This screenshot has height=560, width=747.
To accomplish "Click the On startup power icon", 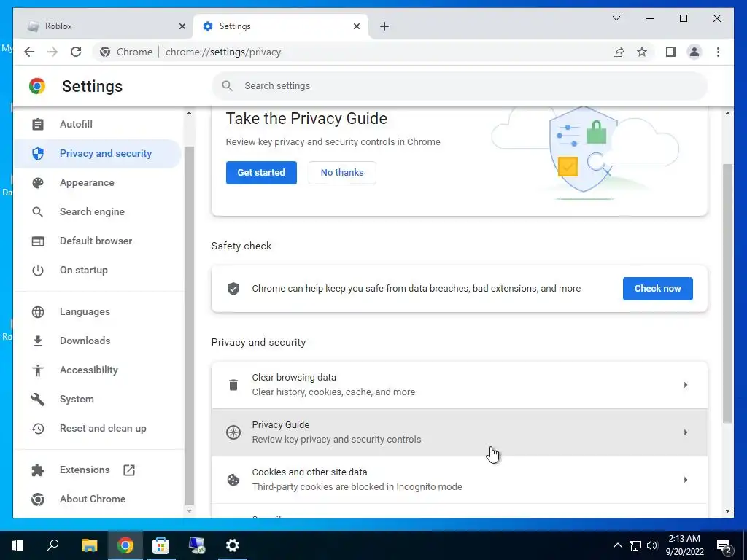I will click(38, 270).
